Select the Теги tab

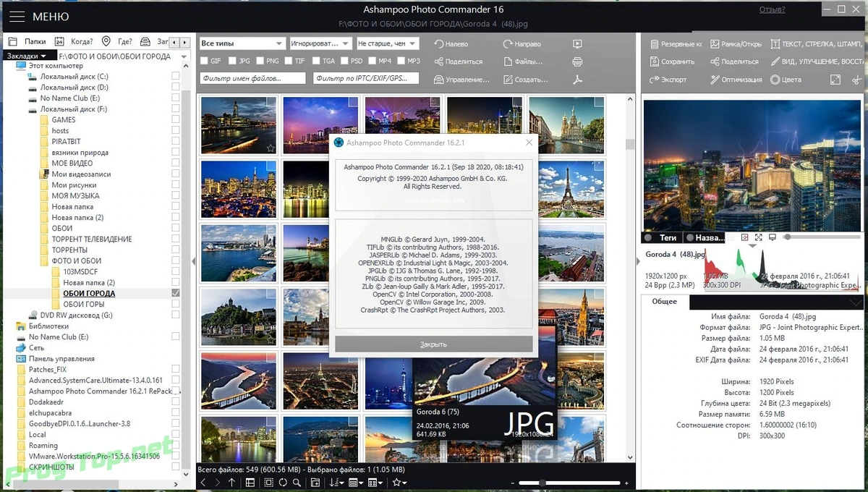click(661, 237)
